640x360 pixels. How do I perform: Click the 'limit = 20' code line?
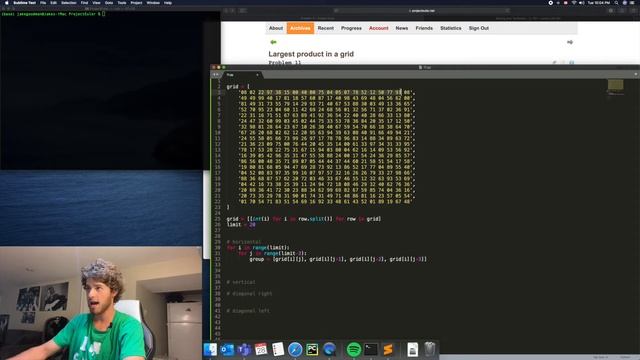[x=241, y=224]
